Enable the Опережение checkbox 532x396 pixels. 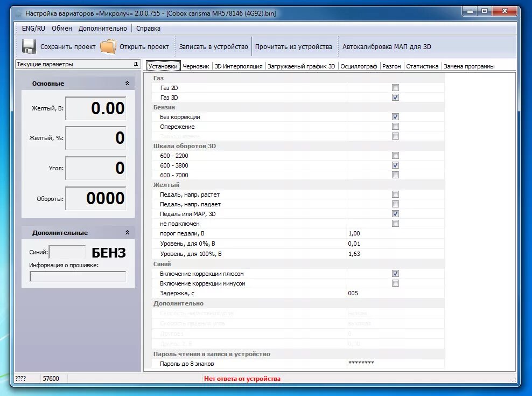pyautogui.click(x=395, y=126)
